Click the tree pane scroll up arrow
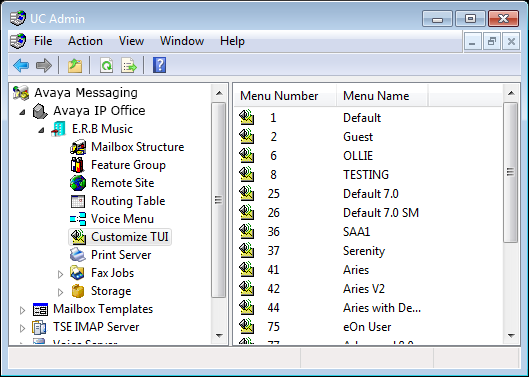The width and height of the screenshot is (529, 377). click(219, 93)
